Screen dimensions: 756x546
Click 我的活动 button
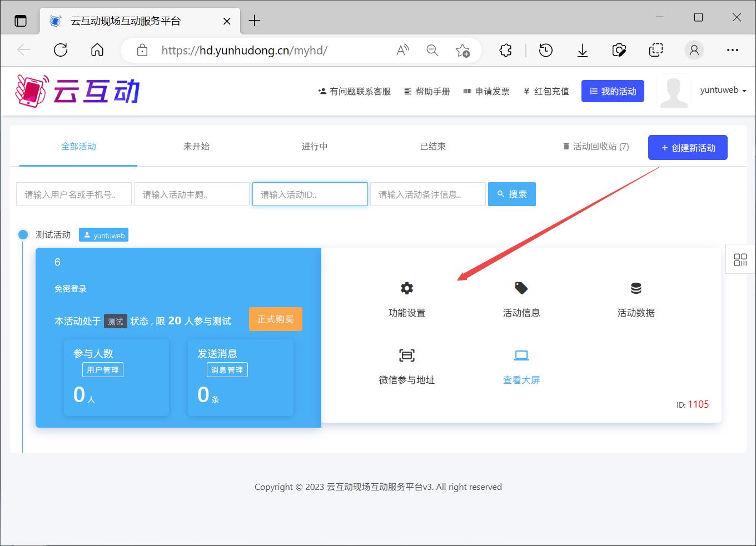coord(613,91)
